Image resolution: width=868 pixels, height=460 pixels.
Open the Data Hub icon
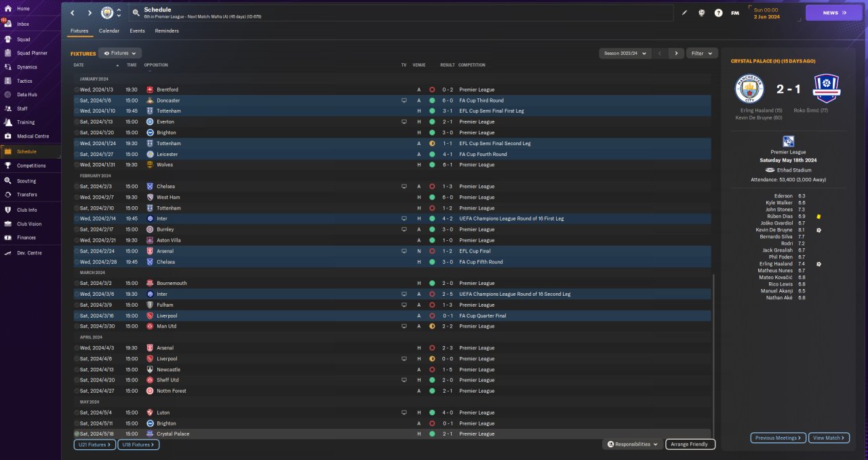click(x=8, y=94)
